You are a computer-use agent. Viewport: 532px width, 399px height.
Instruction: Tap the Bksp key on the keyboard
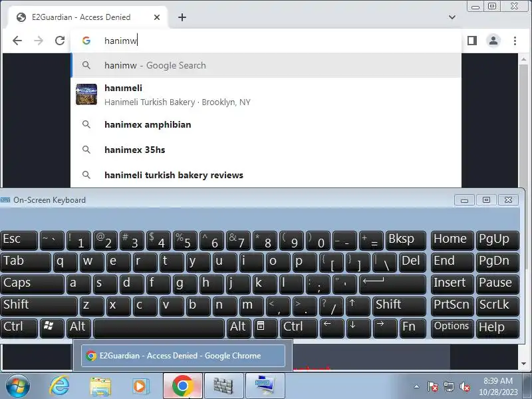click(x=406, y=240)
